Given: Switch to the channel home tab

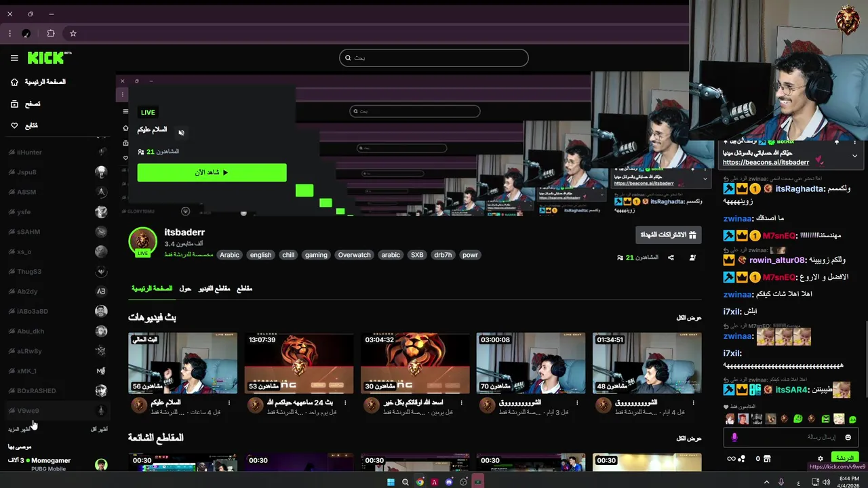Looking at the screenshot, I should click(152, 289).
